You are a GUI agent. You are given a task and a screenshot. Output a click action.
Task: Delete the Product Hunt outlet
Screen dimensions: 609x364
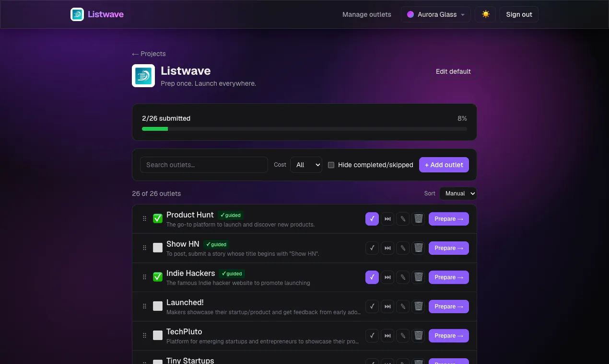(418, 219)
